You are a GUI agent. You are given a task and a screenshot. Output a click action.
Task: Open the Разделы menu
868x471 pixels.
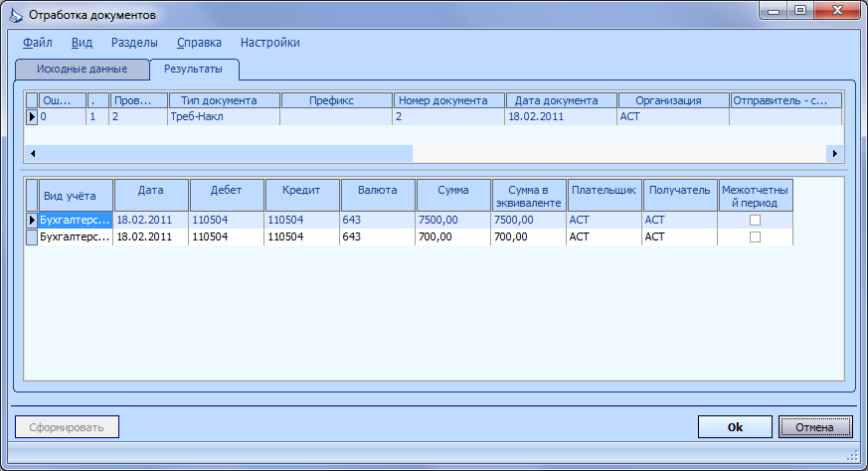pos(134,43)
